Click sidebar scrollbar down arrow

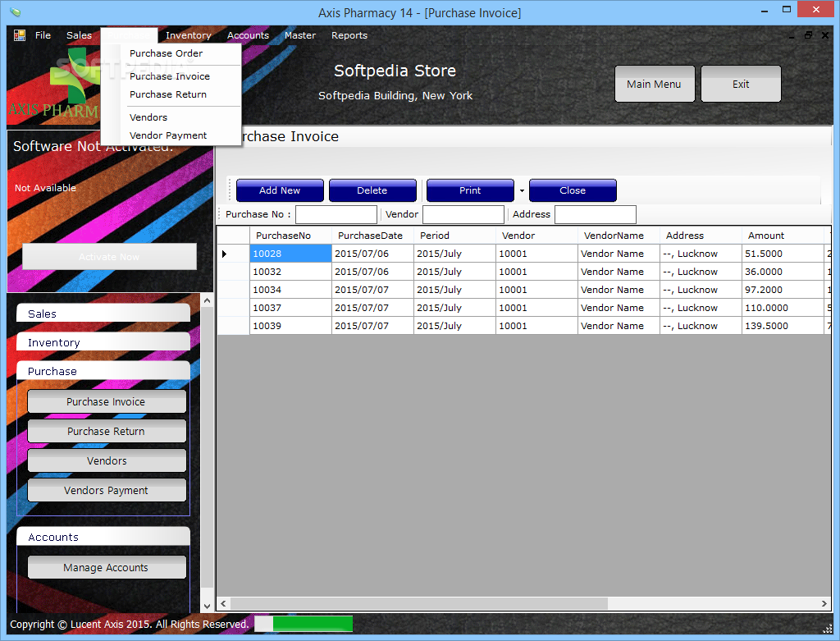click(x=207, y=607)
